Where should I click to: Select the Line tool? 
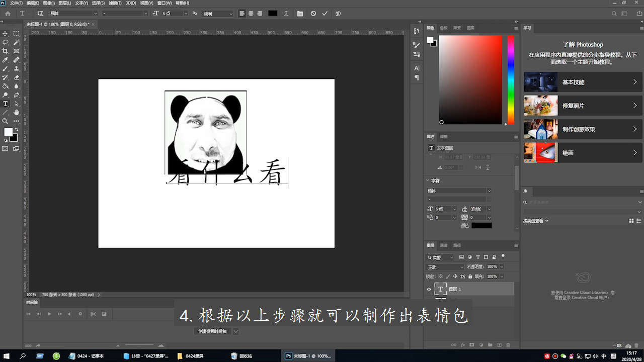6,112
